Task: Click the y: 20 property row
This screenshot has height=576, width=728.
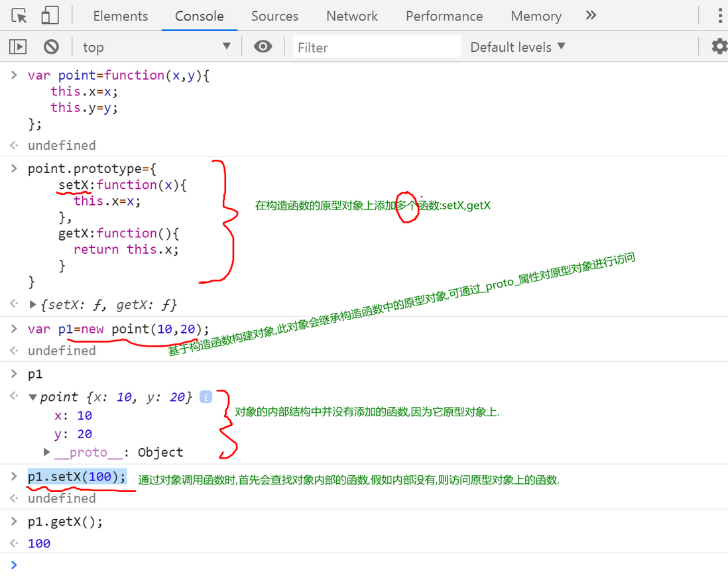Action: (x=73, y=434)
